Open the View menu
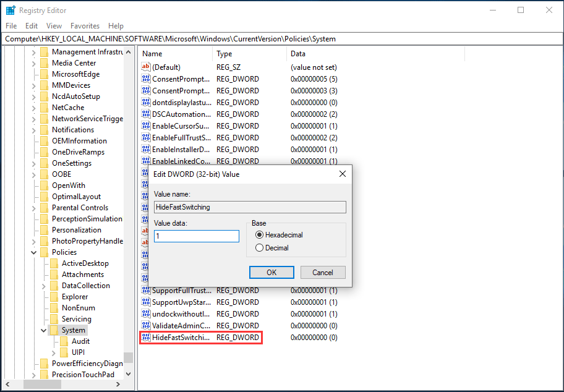Viewport: 564px width, 392px height. (54, 25)
